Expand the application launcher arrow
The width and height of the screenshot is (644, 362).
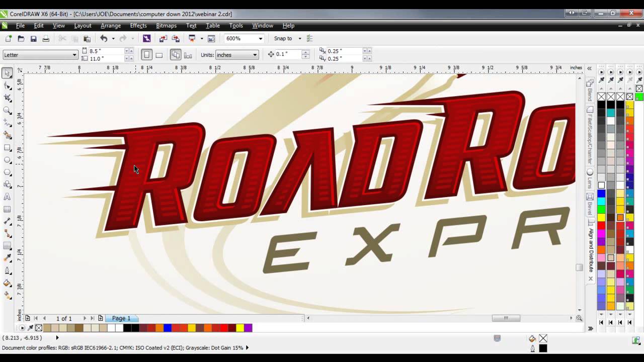[201, 39]
